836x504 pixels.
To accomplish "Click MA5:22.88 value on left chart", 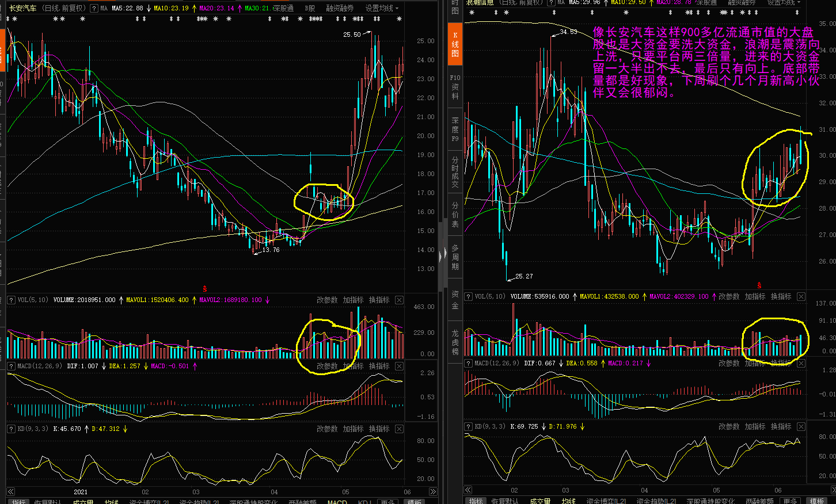I will coord(127,9).
